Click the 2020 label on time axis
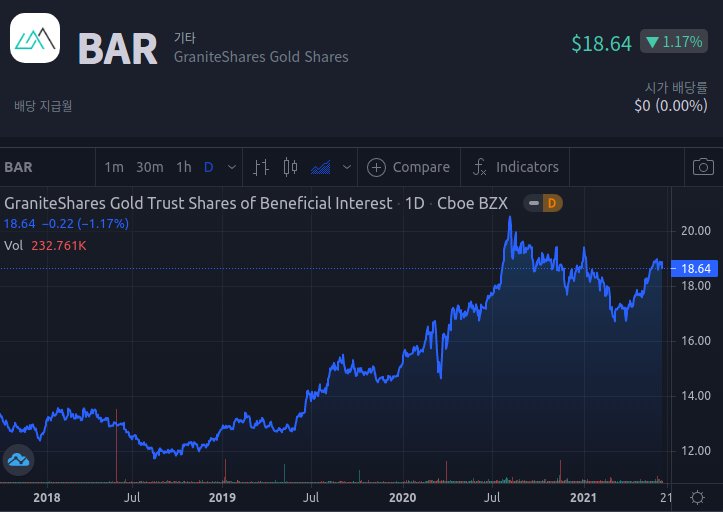The image size is (723, 512). coord(402,498)
